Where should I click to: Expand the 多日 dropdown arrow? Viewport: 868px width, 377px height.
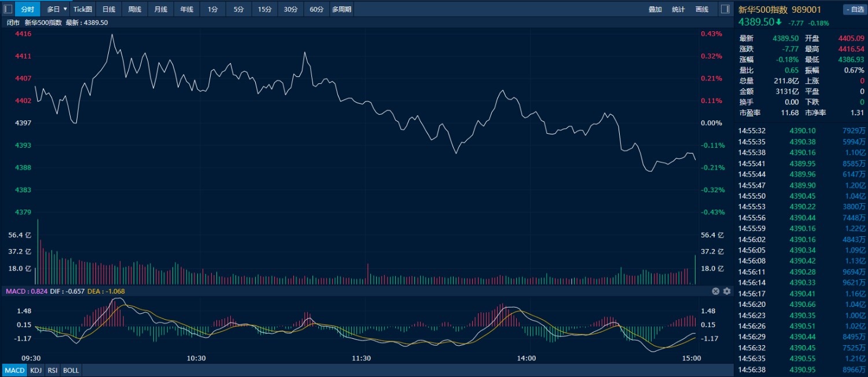[65, 9]
